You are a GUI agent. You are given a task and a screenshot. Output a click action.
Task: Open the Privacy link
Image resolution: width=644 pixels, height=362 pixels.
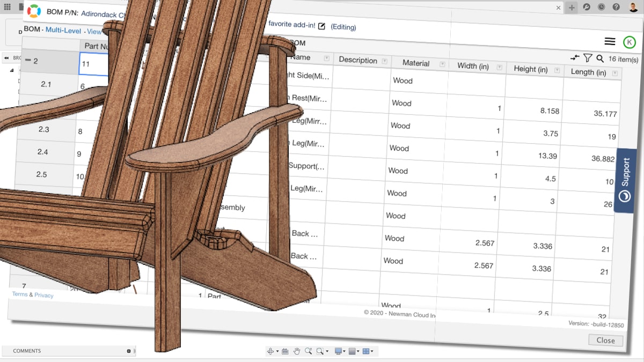coord(44,295)
